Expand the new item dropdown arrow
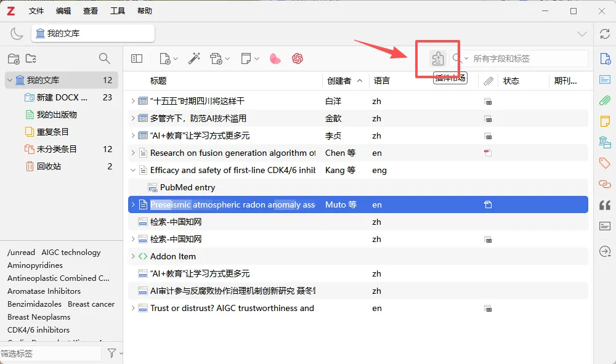 [x=174, y=58]
